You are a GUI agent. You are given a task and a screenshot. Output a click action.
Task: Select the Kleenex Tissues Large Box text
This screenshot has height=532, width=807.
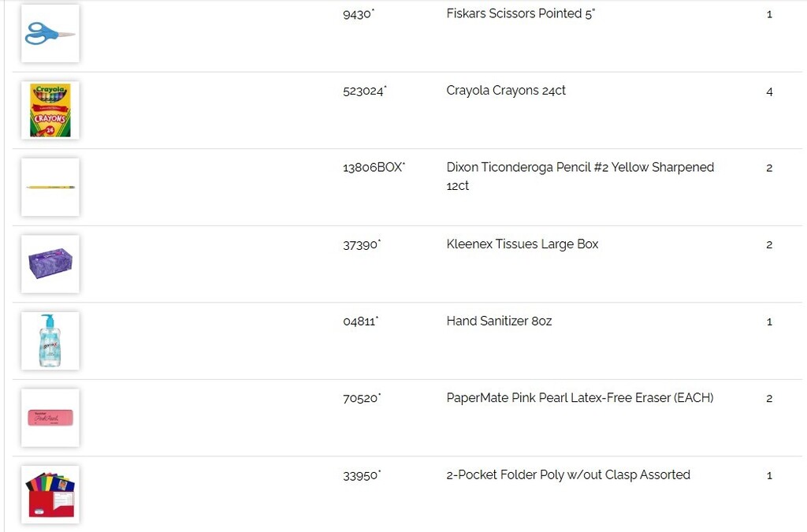[x=523, y=244]
